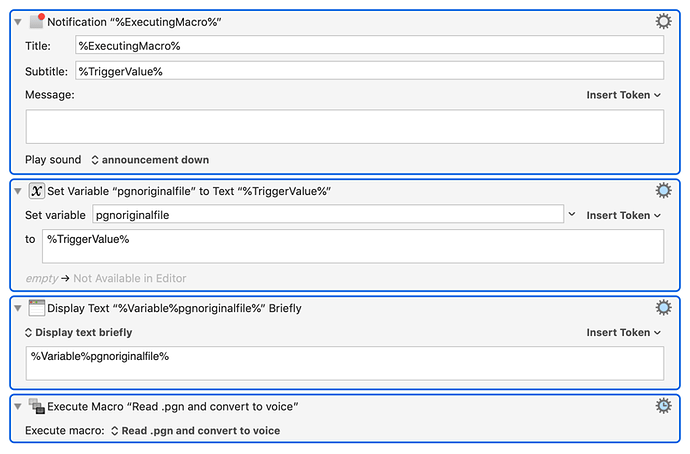690x454 pixels.
Task: Collapse the Display Text action
Action: 18,308
